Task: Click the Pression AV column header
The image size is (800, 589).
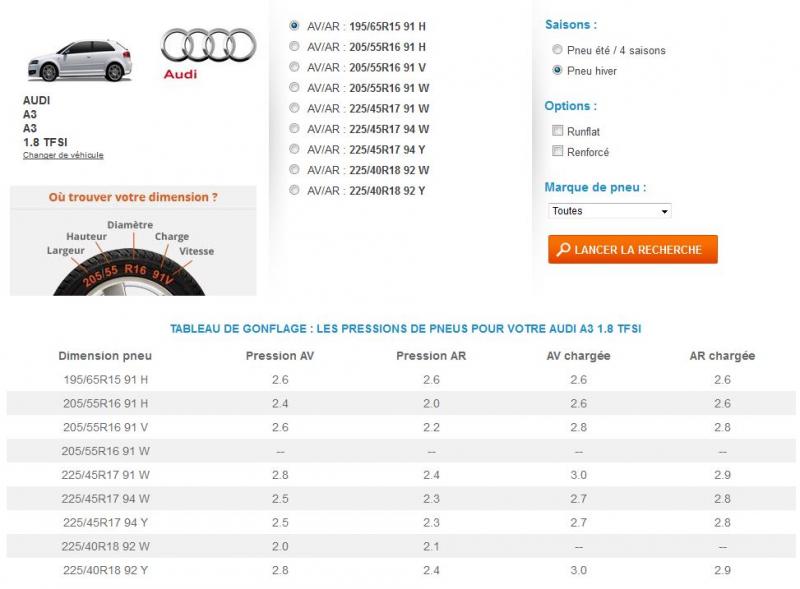Action: pyautogui.click(x=280, y=356)
